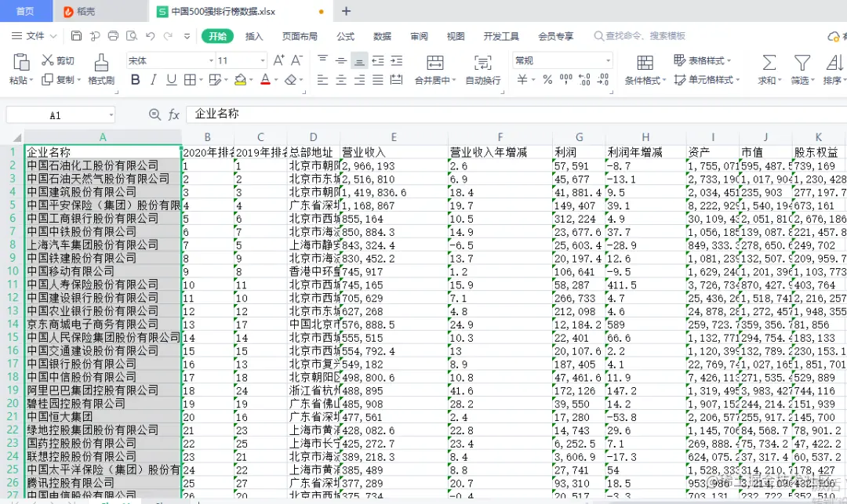
Task: Toggle vertical align bottom (highlighted)
Action: tap(359, 60)
